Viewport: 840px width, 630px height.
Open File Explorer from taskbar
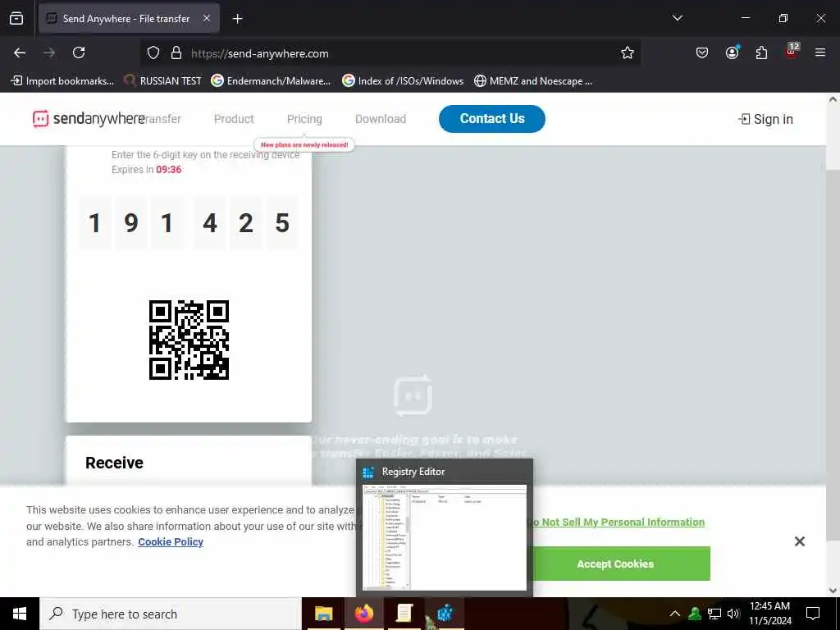pyautogui.click(x=323, y=614)
